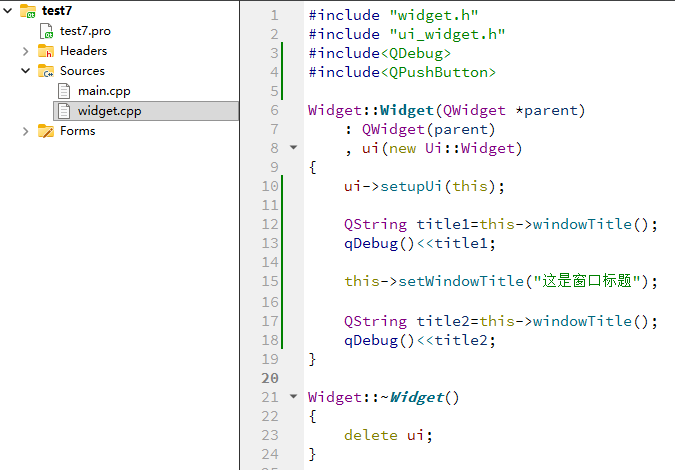Screen dimensions: 675x470
Task: Open test7.pro in the project tree
Action: 85,31
